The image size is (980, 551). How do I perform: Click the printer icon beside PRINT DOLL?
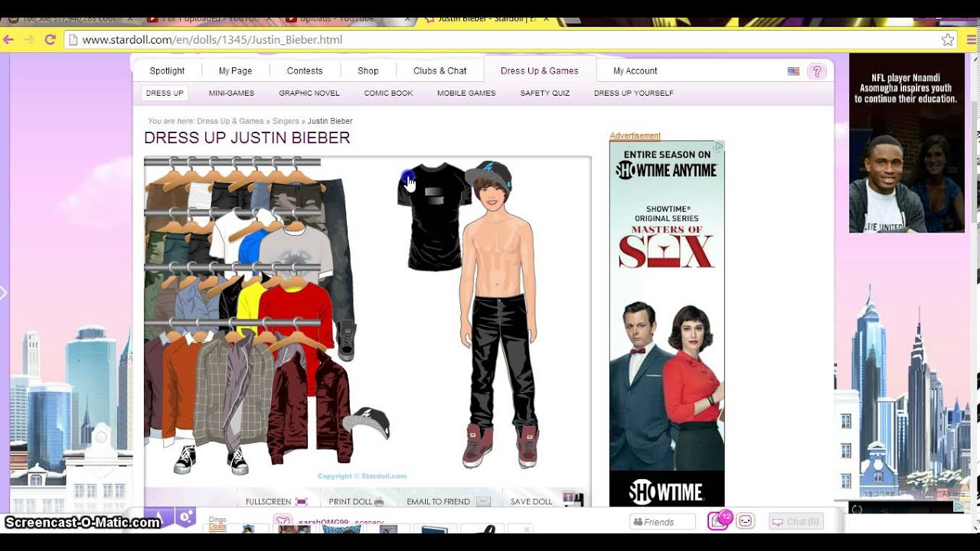click(379, 502)
